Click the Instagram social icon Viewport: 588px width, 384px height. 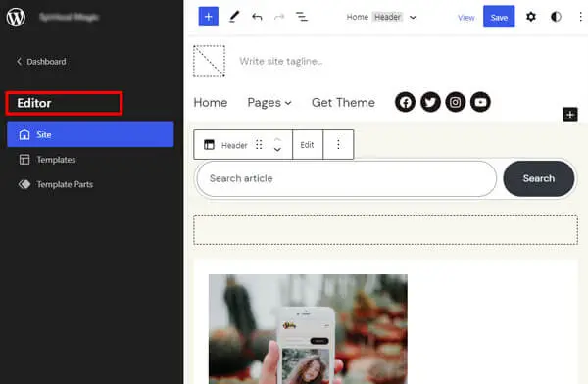[456, 102]
